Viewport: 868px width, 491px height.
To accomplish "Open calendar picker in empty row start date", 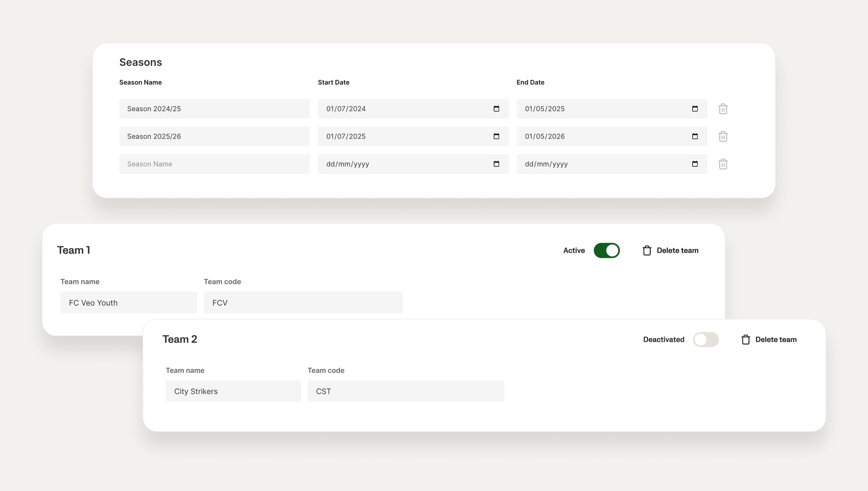I will pyautogui.click(x=496, y=164).
